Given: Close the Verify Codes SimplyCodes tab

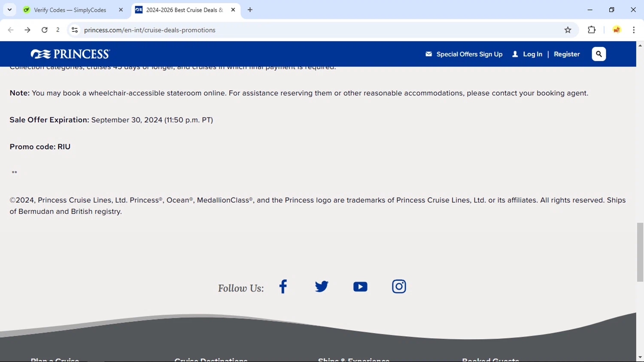Looking at the screenshot, I should (x=121, y=10).
